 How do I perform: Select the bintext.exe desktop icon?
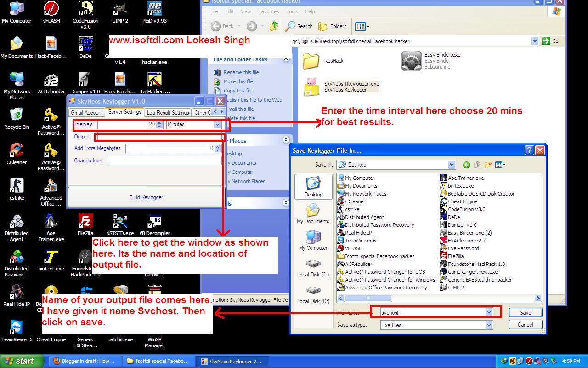click(x=51, y=260)
